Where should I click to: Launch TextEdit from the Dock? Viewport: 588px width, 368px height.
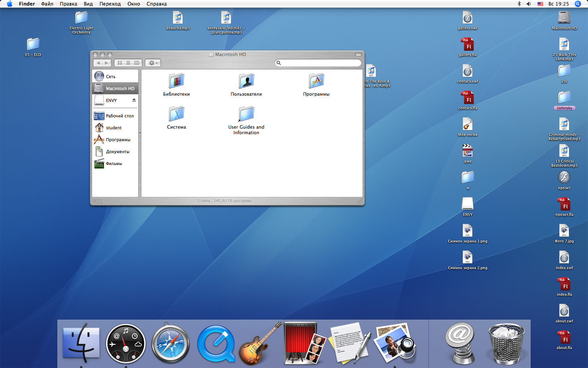350,343
